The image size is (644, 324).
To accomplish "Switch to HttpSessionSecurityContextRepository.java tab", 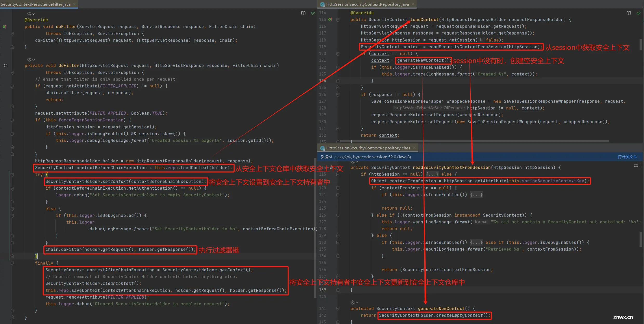I will click(x=367, y=4).
